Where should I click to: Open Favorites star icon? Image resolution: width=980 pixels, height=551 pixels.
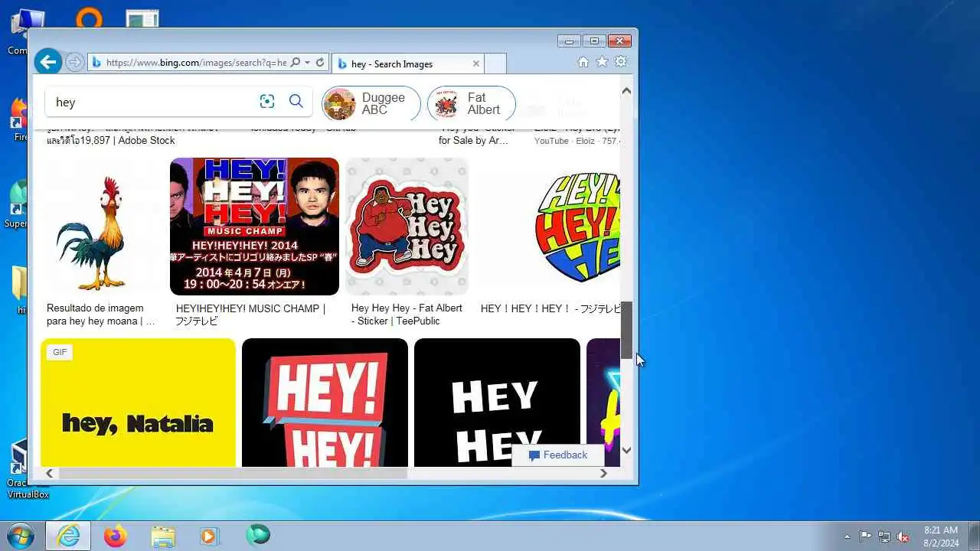coord(602,62)
